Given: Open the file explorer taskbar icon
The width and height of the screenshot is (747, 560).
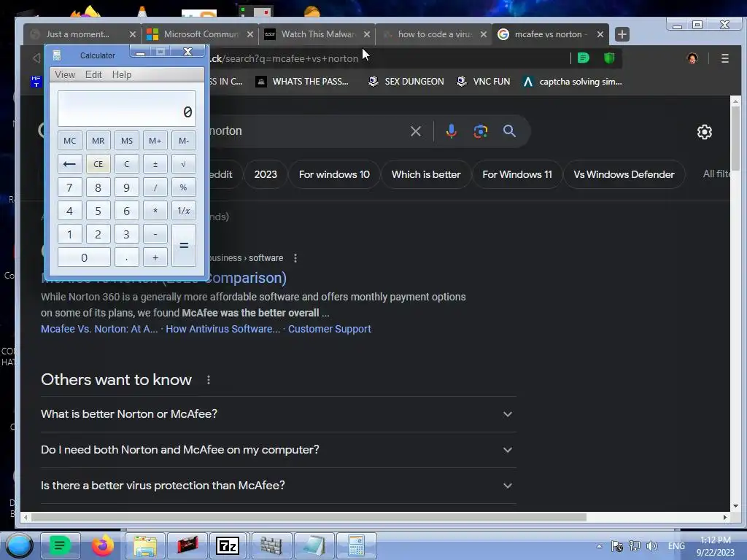Looking at the screenshot, I should 145,545.
